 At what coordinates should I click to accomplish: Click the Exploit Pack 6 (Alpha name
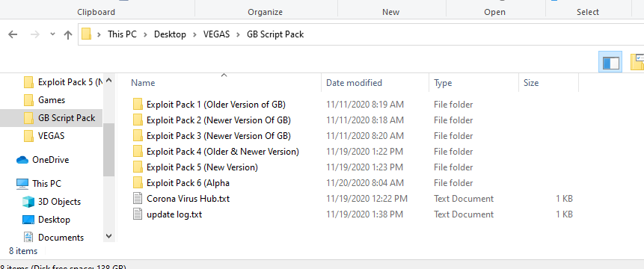coord(188,183)
